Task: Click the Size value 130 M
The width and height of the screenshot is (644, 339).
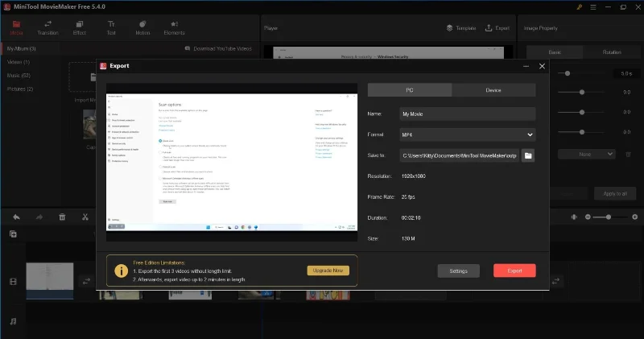Action: 408,238
